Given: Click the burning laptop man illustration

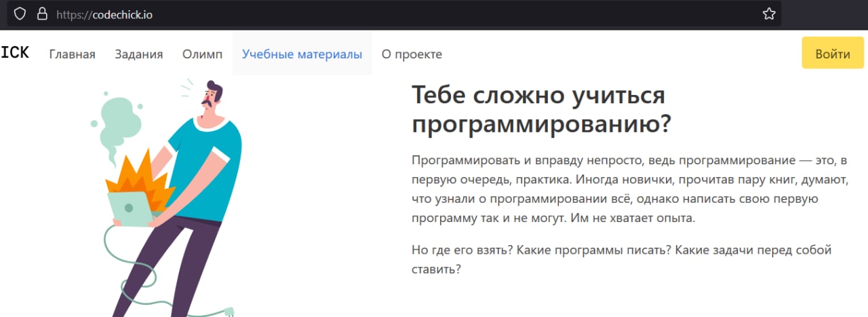Looking at the screenshot, I should tap(167, 198).
